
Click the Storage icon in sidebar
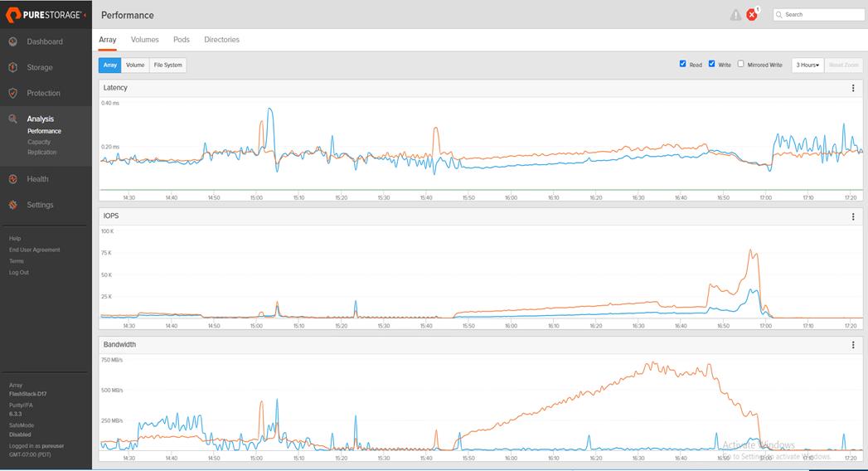point(12,67)
